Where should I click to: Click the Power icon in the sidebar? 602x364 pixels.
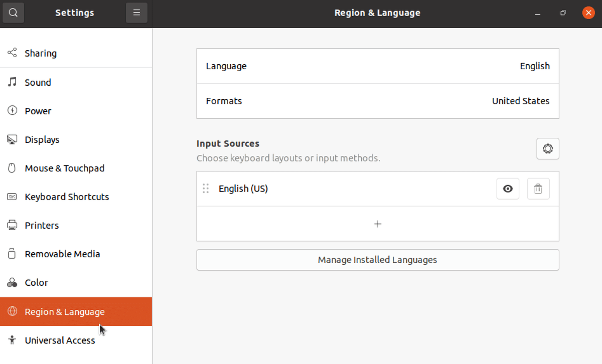(x=12, y=110)
